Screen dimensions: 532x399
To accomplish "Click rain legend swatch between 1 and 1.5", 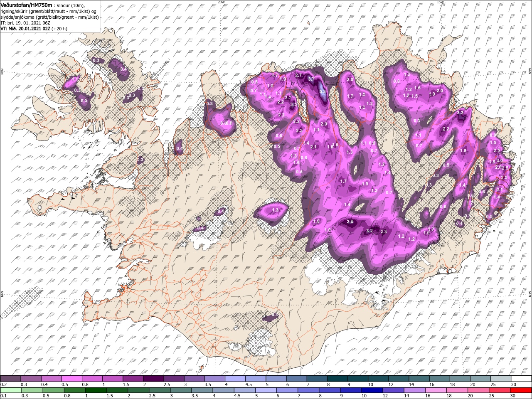I will (96, 390).
